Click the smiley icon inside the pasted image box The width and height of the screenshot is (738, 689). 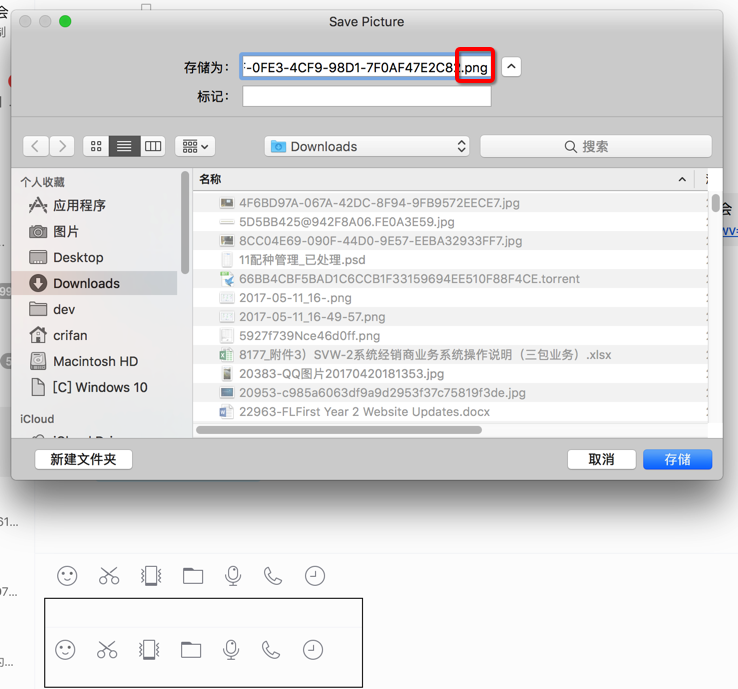click(65, 650)
